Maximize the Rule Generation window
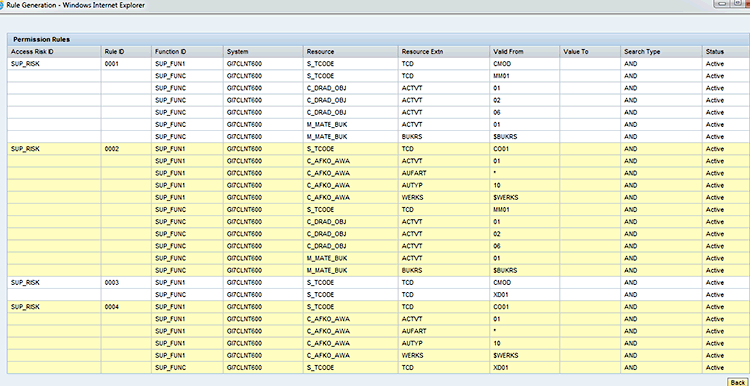This screenshot has height=386, width=750. click(x=737, y=3)
